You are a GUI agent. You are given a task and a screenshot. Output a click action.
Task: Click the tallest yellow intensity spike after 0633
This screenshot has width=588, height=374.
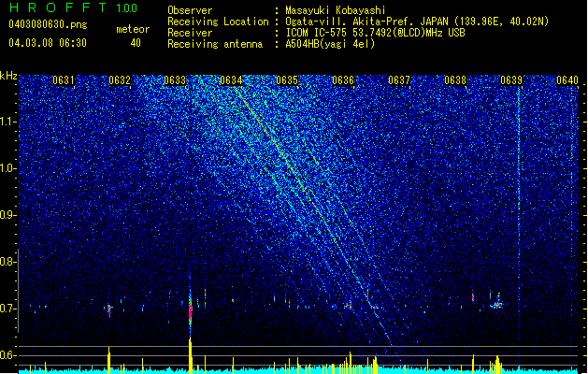190,355
